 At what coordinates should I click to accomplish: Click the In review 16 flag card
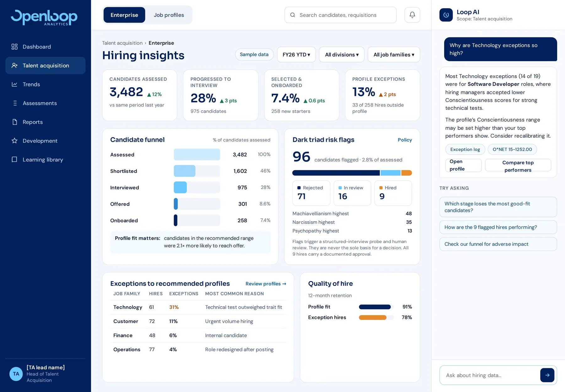click(x=352, y=193)
